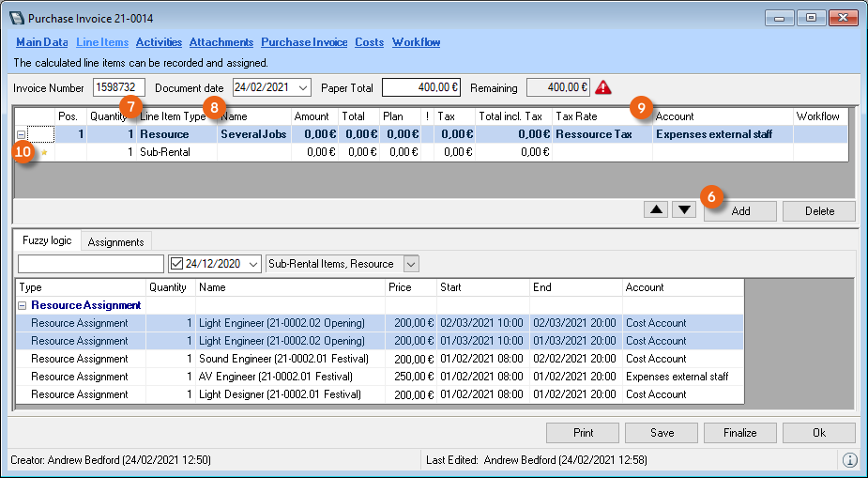868x478 pixels.
Task: Click the new row star indicator
Action: (43, 152)
